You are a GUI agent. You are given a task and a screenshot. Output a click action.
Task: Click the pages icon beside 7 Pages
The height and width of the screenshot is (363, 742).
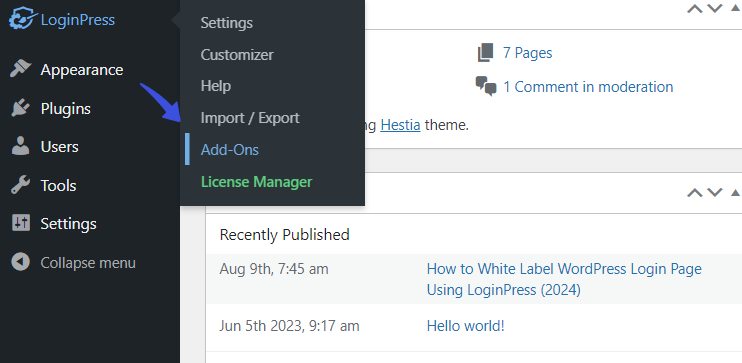pyautogui.click(x=486, y=53)
